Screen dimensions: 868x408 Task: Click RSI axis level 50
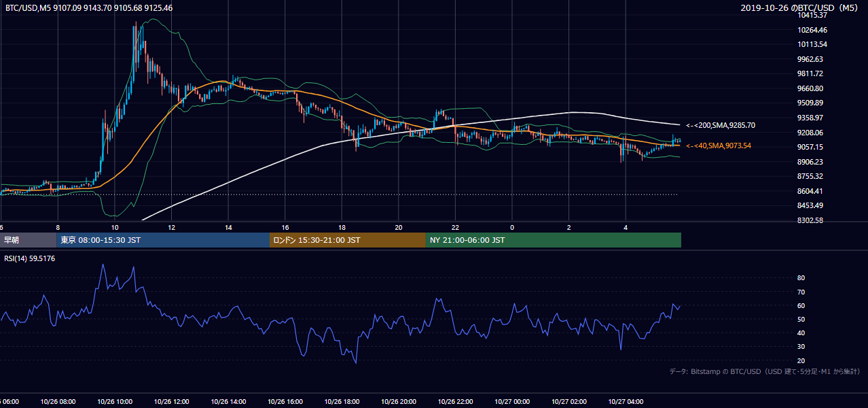(x=801, y=319)
